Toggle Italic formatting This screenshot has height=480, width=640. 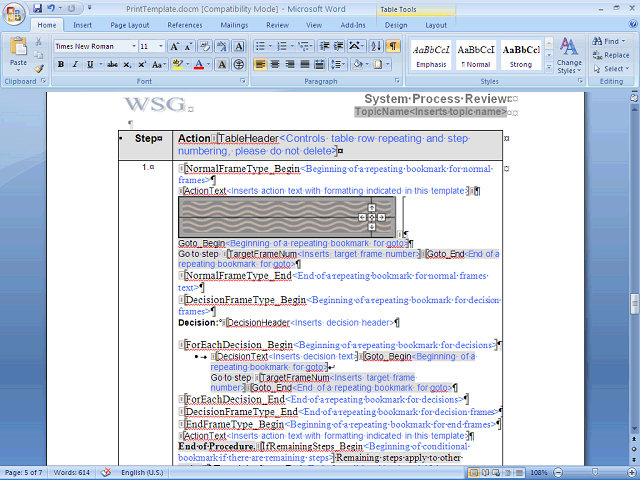(x=75, y=64)
